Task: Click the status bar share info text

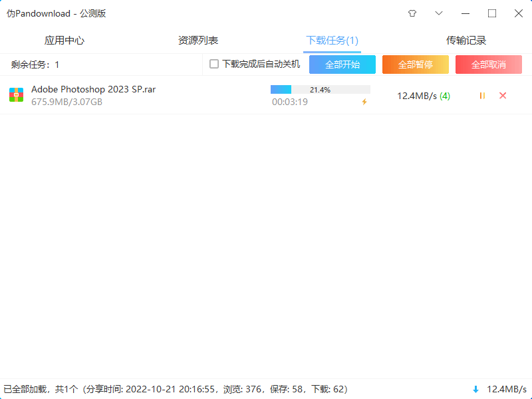Action: point(176,389)
